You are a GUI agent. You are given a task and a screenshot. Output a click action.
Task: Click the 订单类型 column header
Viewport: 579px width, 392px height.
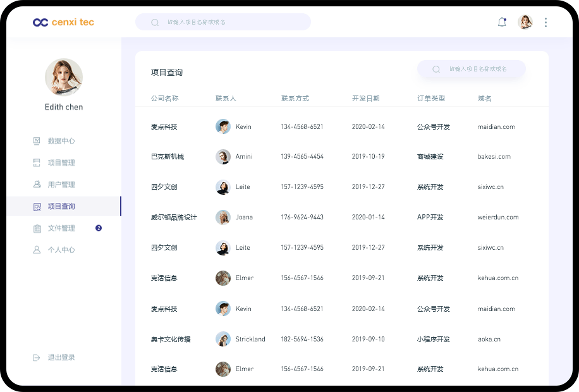[x=431, y=98]
